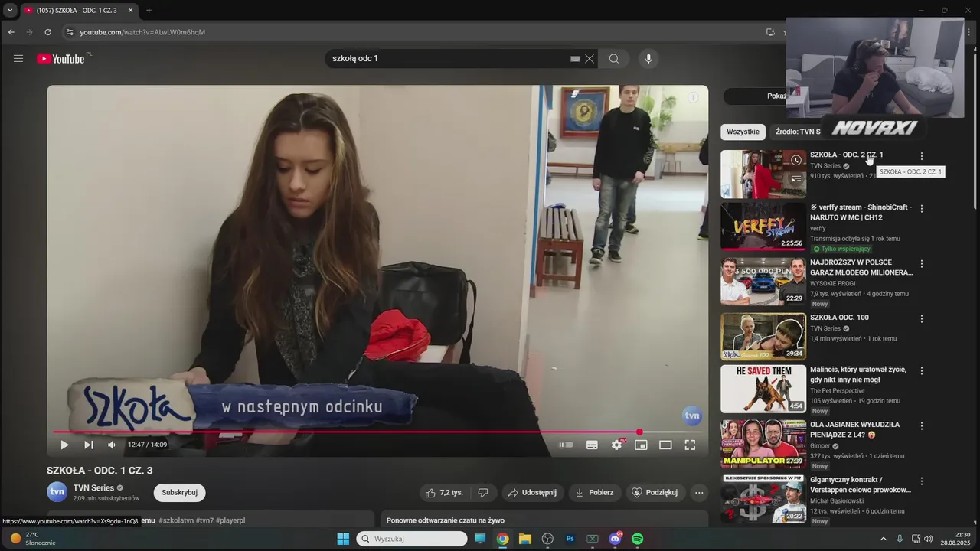Click the Subskrybuj button
980x551 pixels.
click(179, 493)
